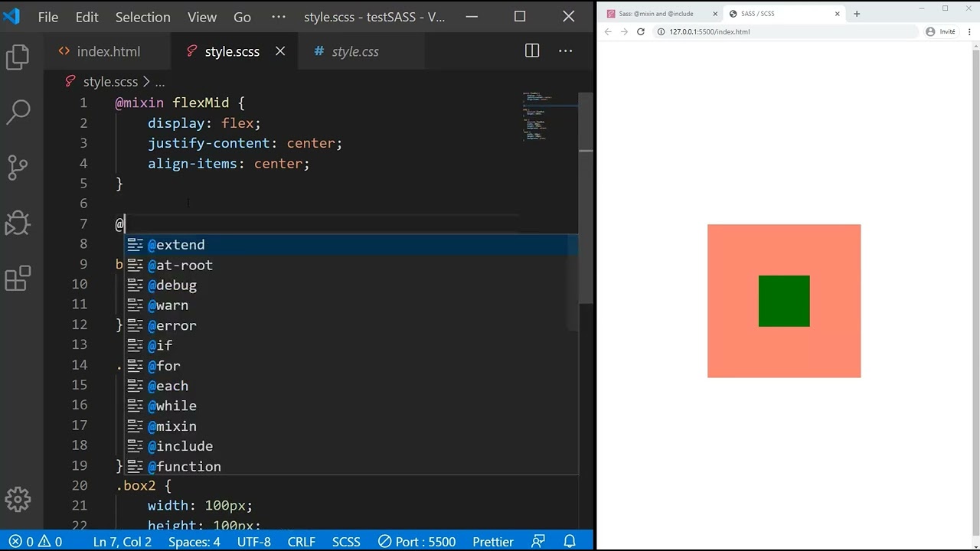Choose @while from the suggestion list
Viewport: 980px width, 551px height.
click(x=352, y=406)
